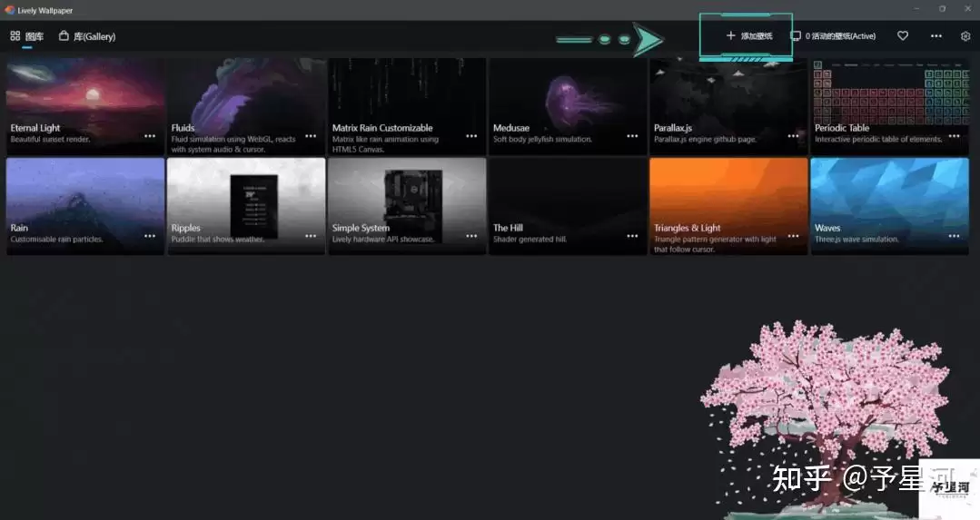
Task: Open the top bar three-dots menu
Action: pyautogui.click(x=935, y=36)
